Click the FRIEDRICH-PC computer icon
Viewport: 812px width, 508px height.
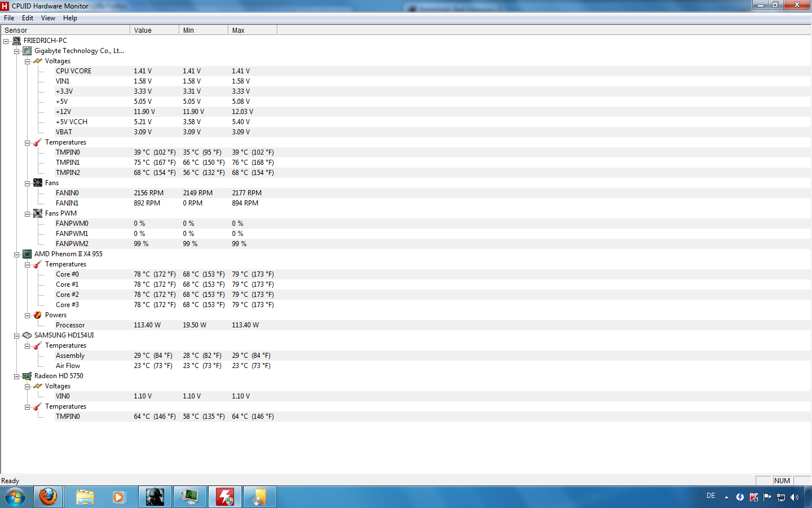click(x=16, y=41)
